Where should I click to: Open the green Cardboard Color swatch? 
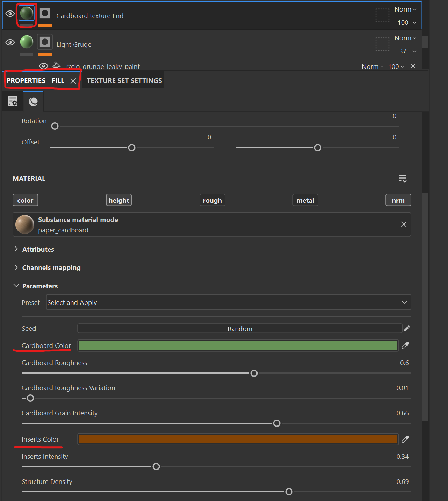(x=238, y=346)
